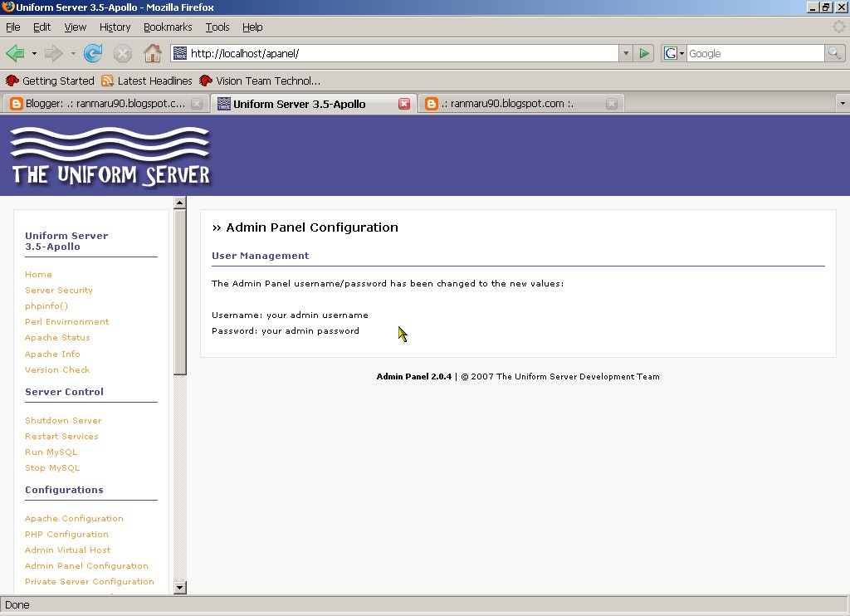The width and height of the screenshot is (850, 616).
Task: Open the History menu
Action: (115, 27)
